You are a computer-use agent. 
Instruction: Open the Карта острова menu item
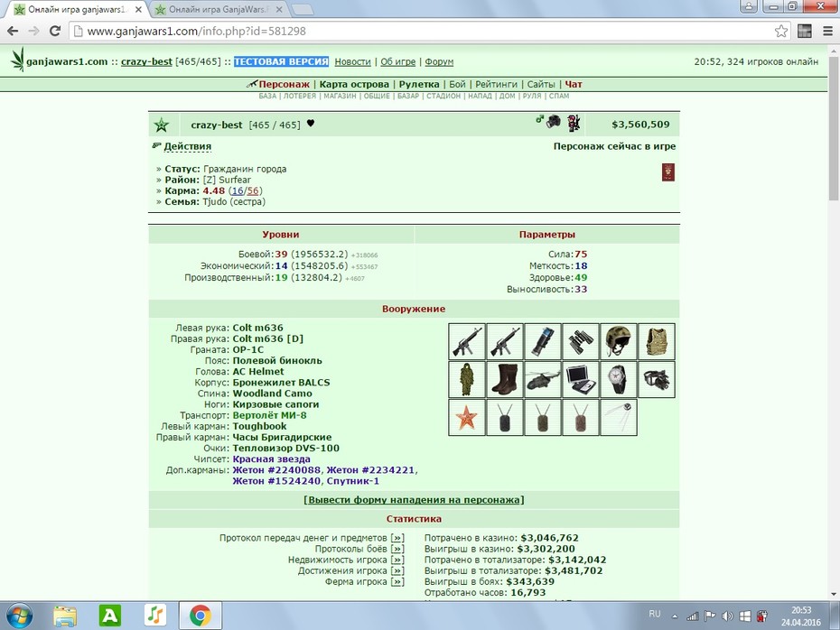[x=354, y=84]
